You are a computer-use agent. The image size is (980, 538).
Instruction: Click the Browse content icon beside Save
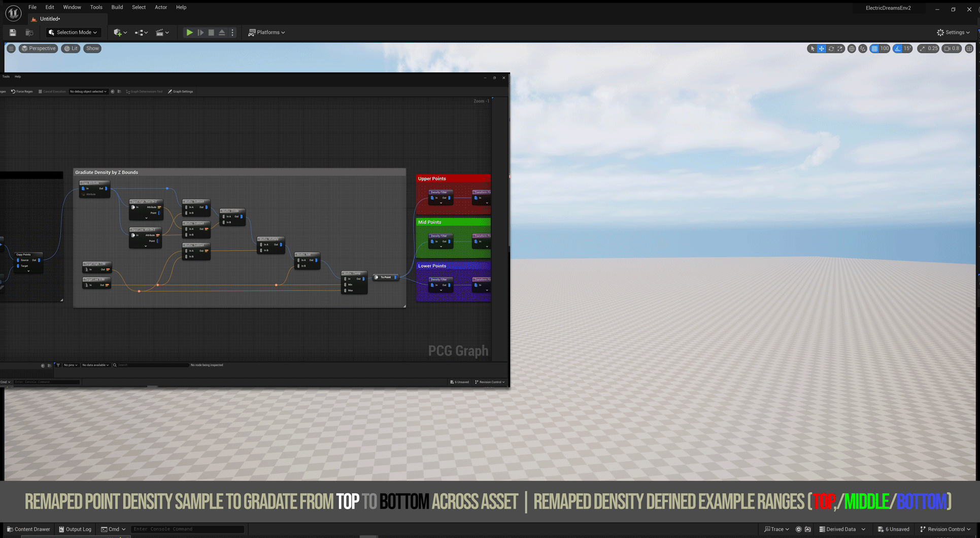pos(29,32)
